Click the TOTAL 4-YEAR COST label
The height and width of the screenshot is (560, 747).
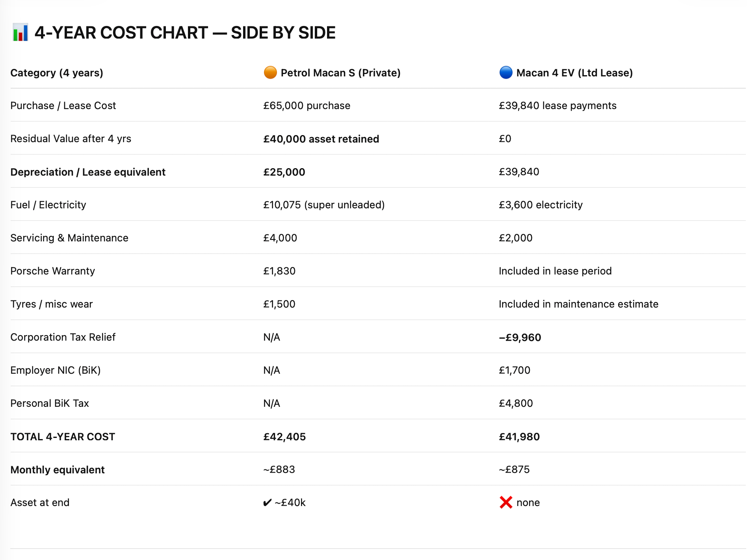pos(63,437)
